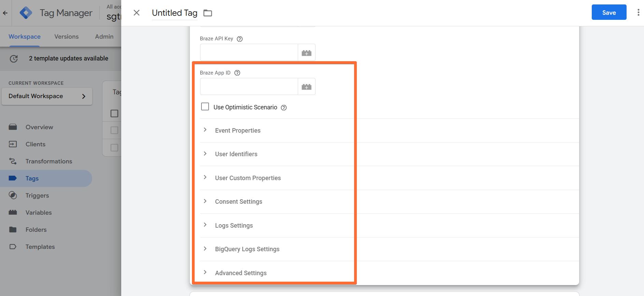Click the Tags label icon in sidebar

point(13,178)
